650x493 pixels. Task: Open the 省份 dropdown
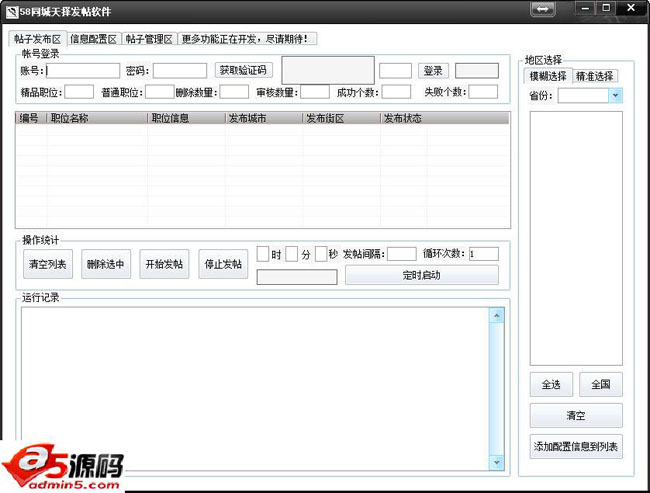tap(615, 96)
